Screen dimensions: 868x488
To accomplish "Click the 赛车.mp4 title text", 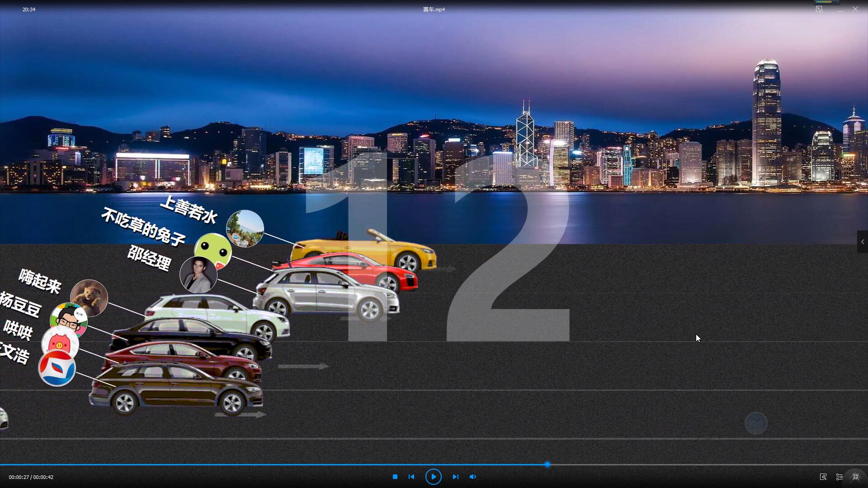I will [434, 9].
